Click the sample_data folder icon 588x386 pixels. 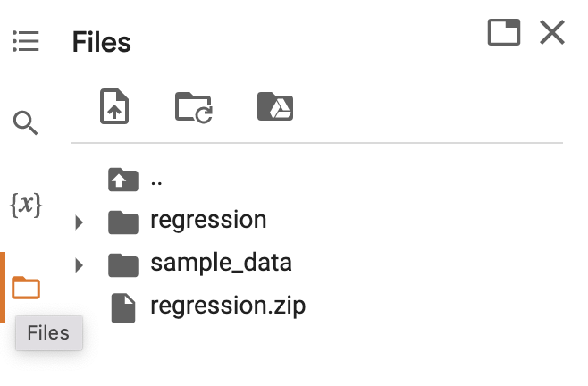[x=123, y=264]
